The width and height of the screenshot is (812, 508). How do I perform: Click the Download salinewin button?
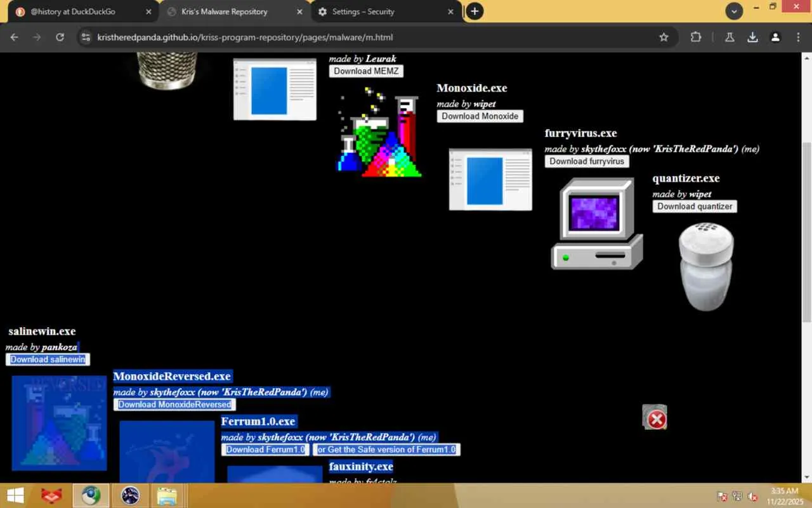tap(48, 359)
